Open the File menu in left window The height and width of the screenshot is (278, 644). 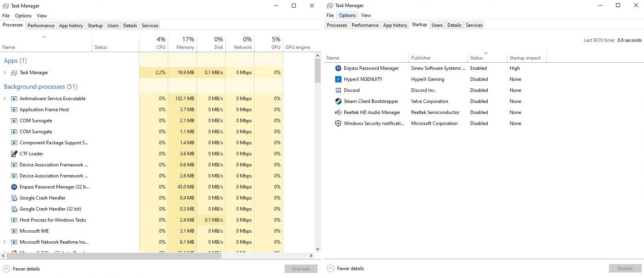[x=6, y=16]
